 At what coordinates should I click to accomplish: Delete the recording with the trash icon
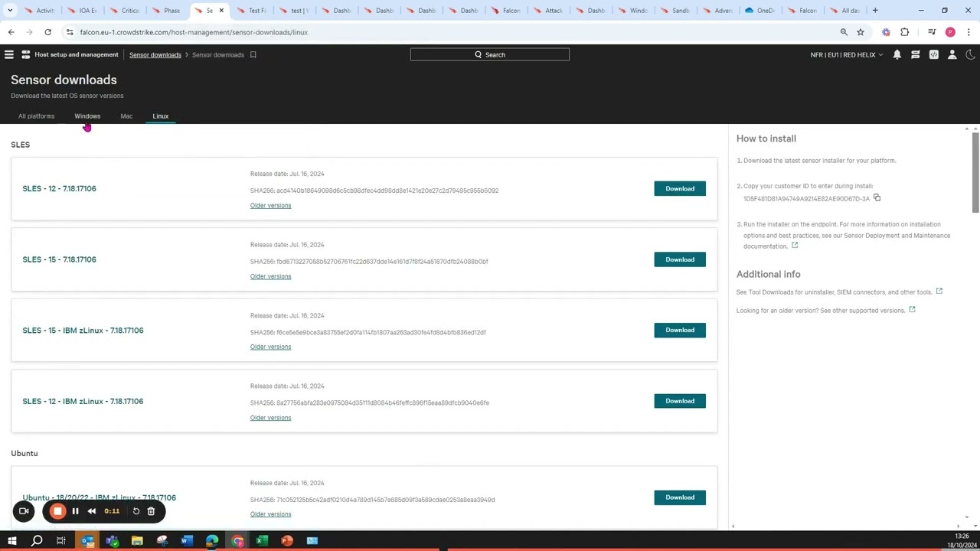point(151,511)
